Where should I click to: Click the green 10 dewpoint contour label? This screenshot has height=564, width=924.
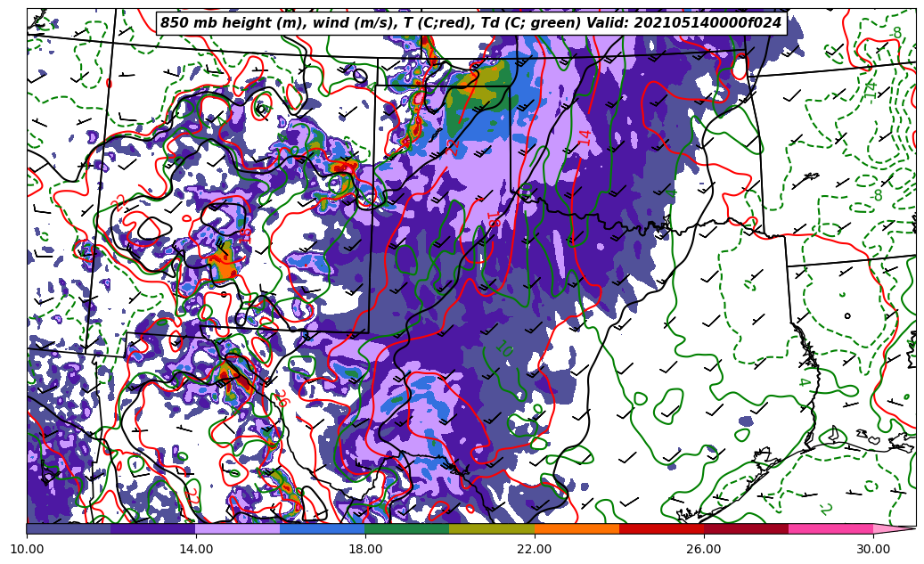point(503,347)
